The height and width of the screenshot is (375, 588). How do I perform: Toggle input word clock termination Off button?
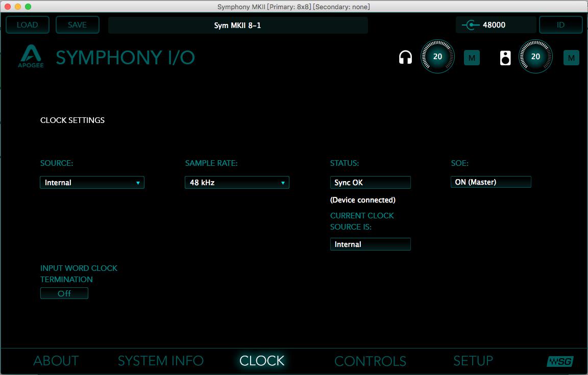click(64, 293)
